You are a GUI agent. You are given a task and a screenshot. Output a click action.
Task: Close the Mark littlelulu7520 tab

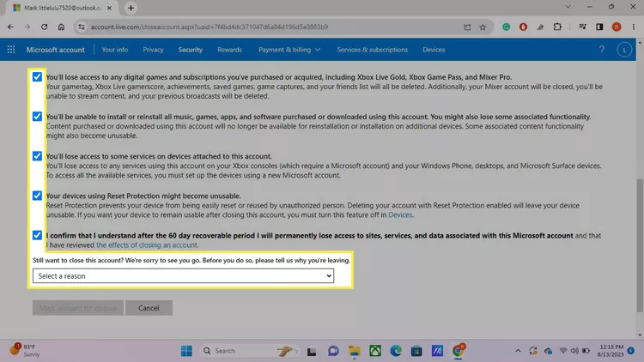click(x=109, y=8)
